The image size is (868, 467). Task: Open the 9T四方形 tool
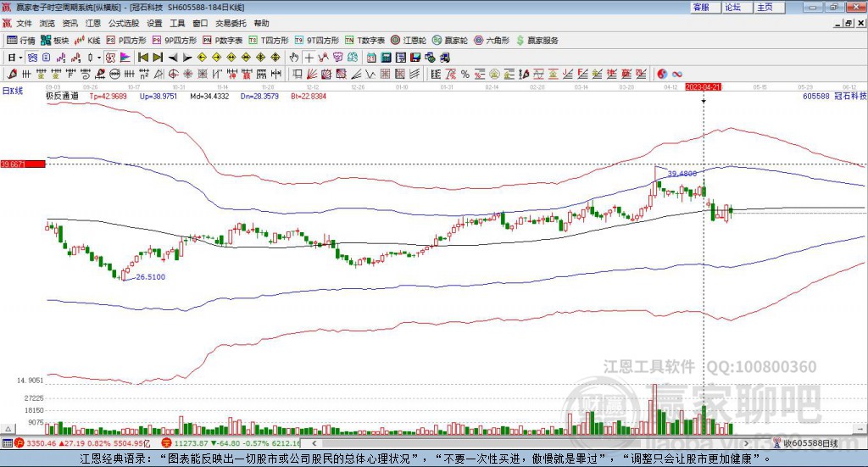(317, 41)
